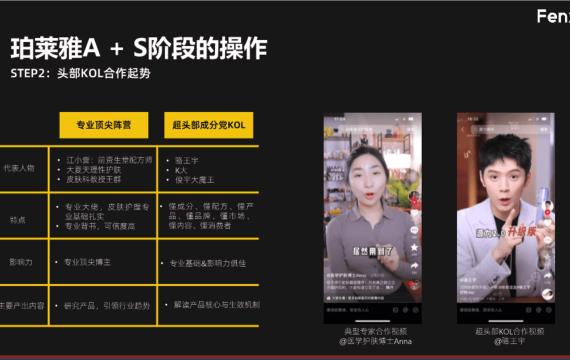Viewport: 570px width, 360px height.
Task: Tap the creator avatar follow icon in the 骆王宇 video
Action: 547,207
